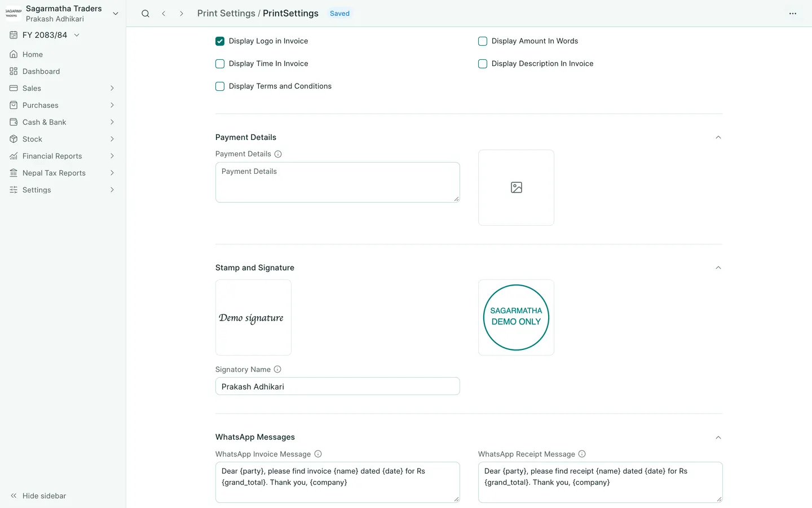Expand the Financial Reports submenu chevron
The height and width of the screenshot is (508, 812).
click(x=112, y=156)
